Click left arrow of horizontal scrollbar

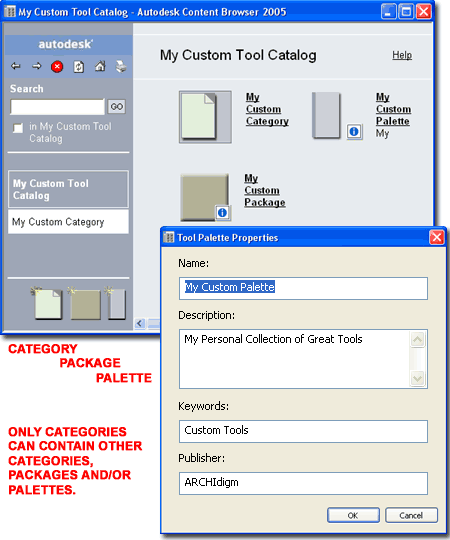(140, 323)
